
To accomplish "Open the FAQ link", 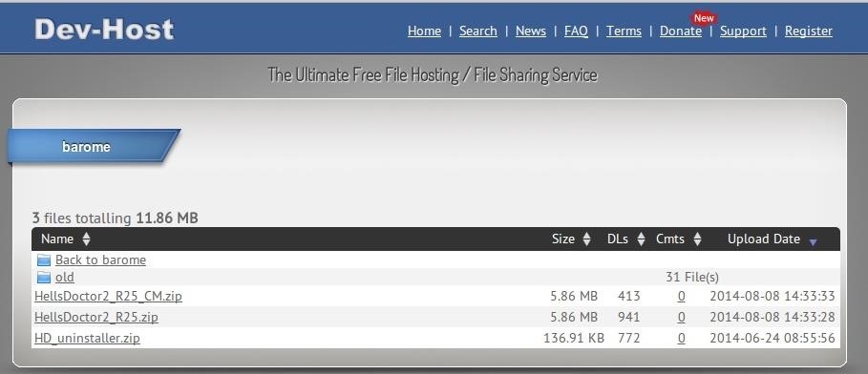I will (576, 31).
